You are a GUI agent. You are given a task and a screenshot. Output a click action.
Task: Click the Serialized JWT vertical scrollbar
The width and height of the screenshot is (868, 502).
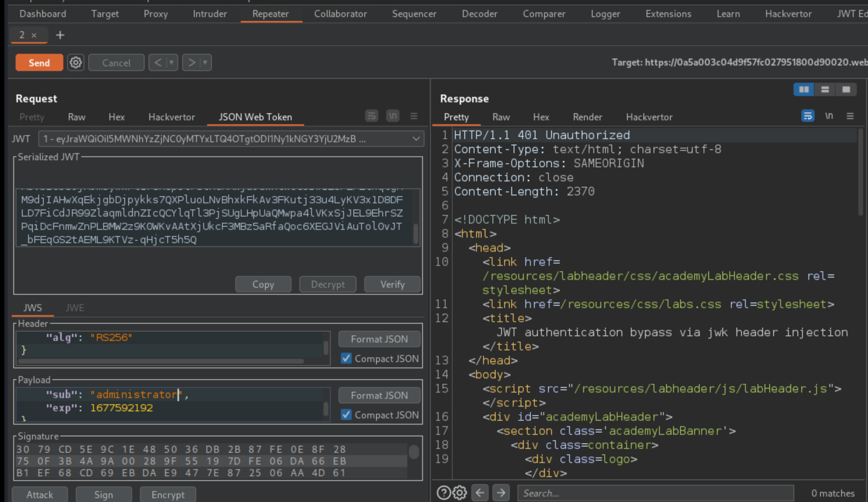pyautogui.click(x=416, y=234)
